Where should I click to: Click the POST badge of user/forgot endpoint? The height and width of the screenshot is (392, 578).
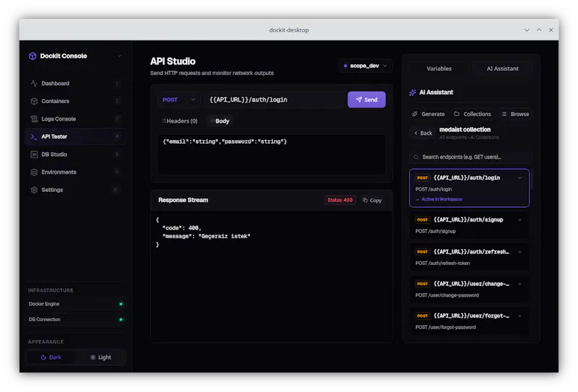pos(422,315)
